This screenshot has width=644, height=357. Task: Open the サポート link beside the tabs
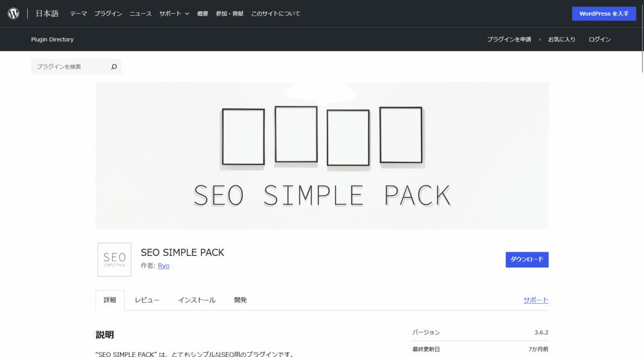click(536, 300)
